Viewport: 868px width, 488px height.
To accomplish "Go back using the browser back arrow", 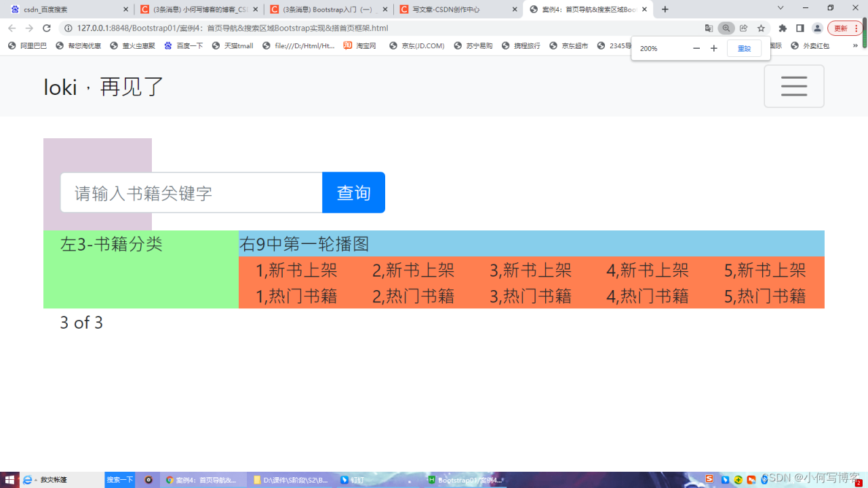I will (x=12, y=28).
